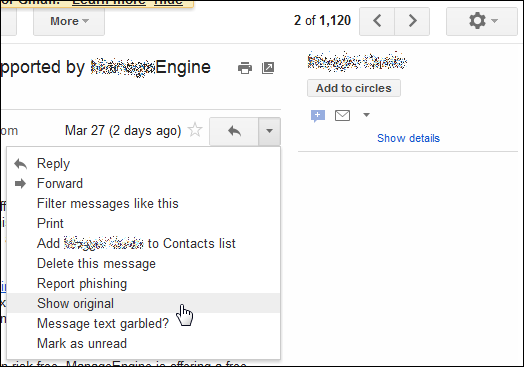Image resolution: width=524 pixels, height=367 pixels.
Task: Choose Report phishing option
Action: (144, 284)
